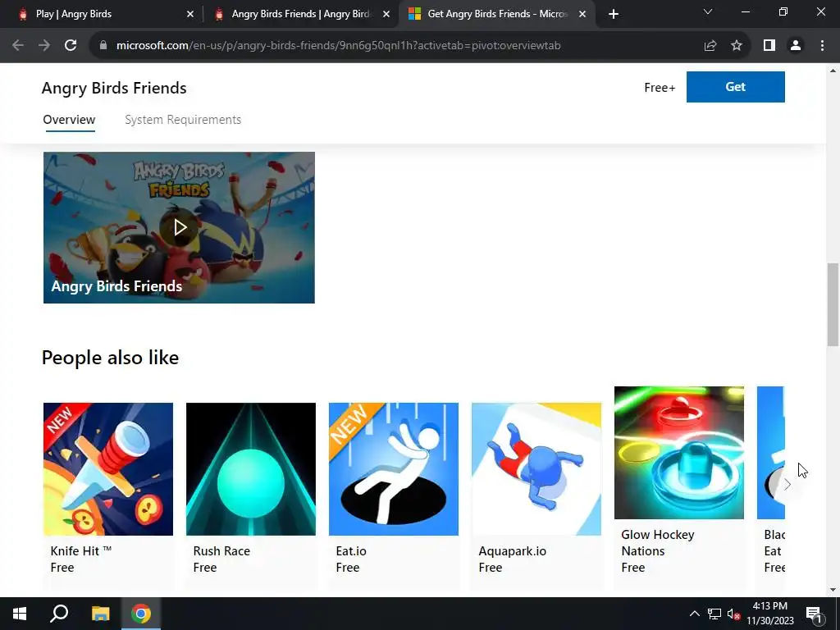This screenshot has width=840, height=630.
Task: Close the Angry Birds Friends | Angry Birds tab
Action: pos(386,15)
